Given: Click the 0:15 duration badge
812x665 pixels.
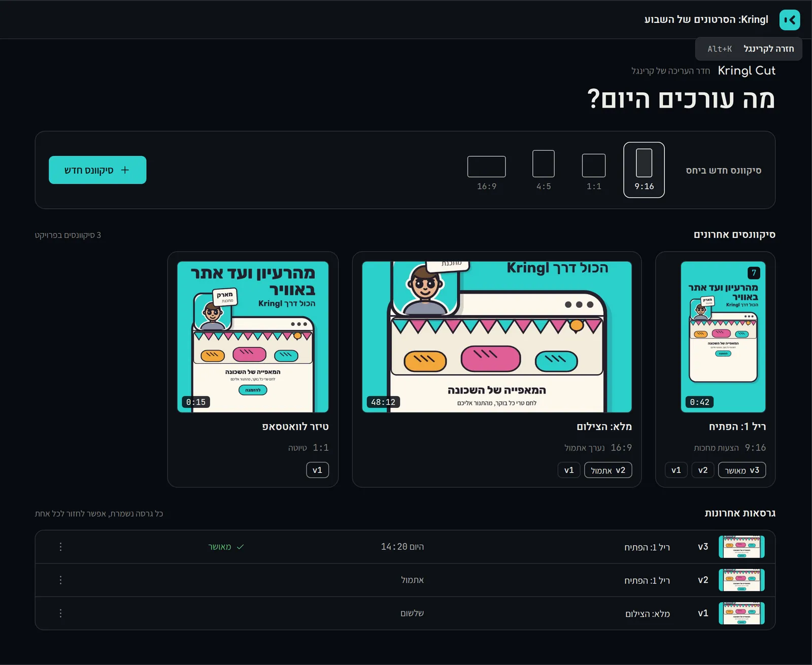Looking at the screenshot, I should coord(196,402).
